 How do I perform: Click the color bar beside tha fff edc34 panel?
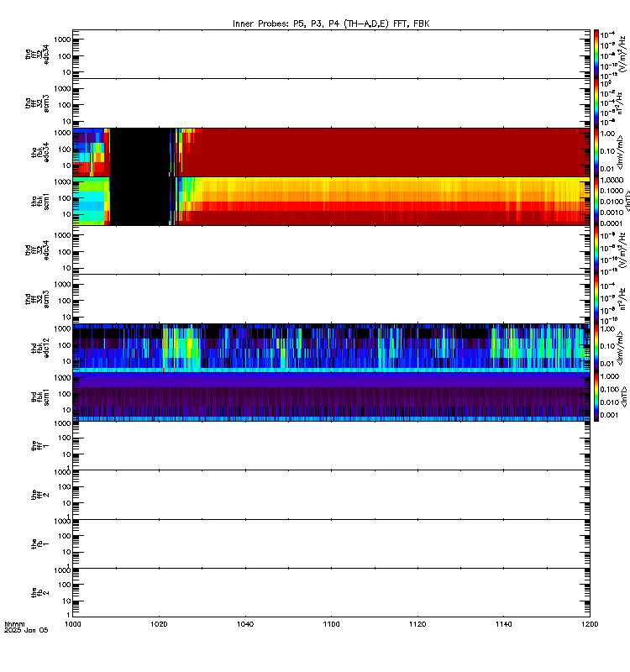click(596, 54)
